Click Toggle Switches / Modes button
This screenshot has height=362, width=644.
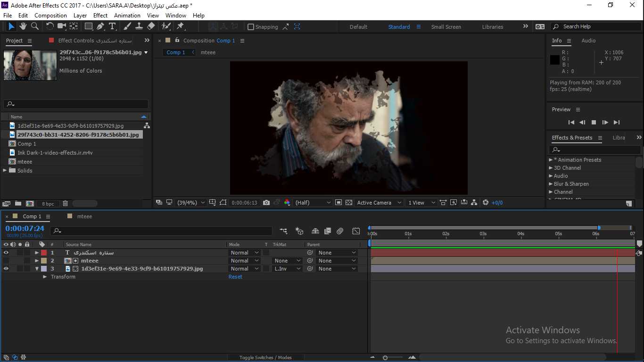265,358
